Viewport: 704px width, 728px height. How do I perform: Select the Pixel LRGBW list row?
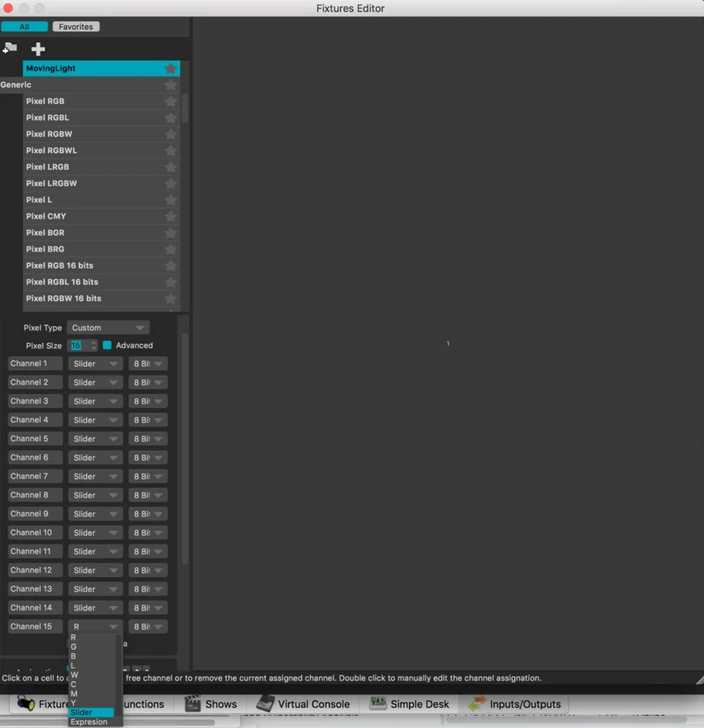(101, 183)
